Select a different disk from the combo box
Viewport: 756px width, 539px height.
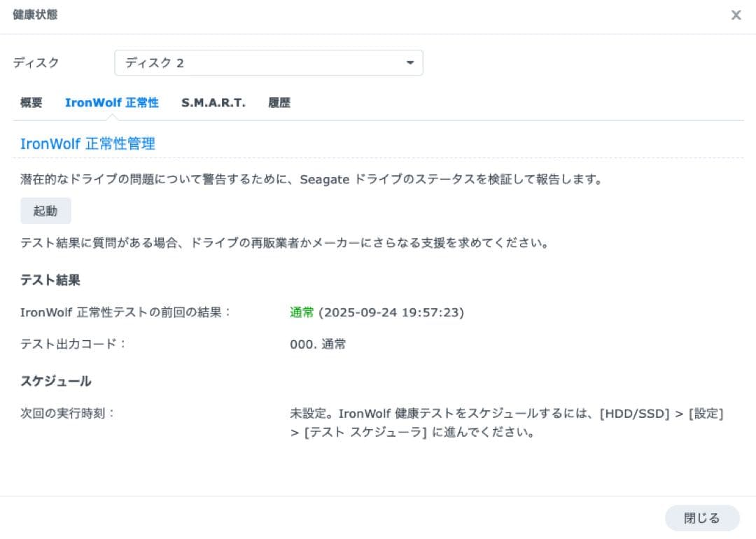click(269, 62)
